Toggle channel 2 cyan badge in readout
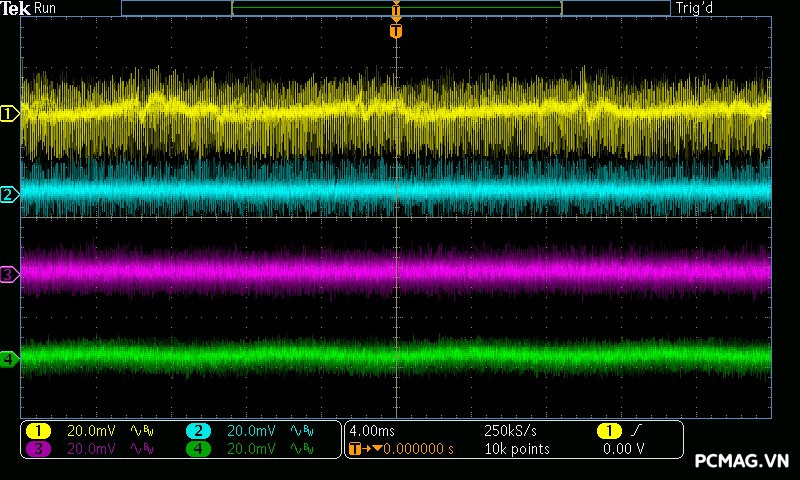 click(x=198, y=430)
